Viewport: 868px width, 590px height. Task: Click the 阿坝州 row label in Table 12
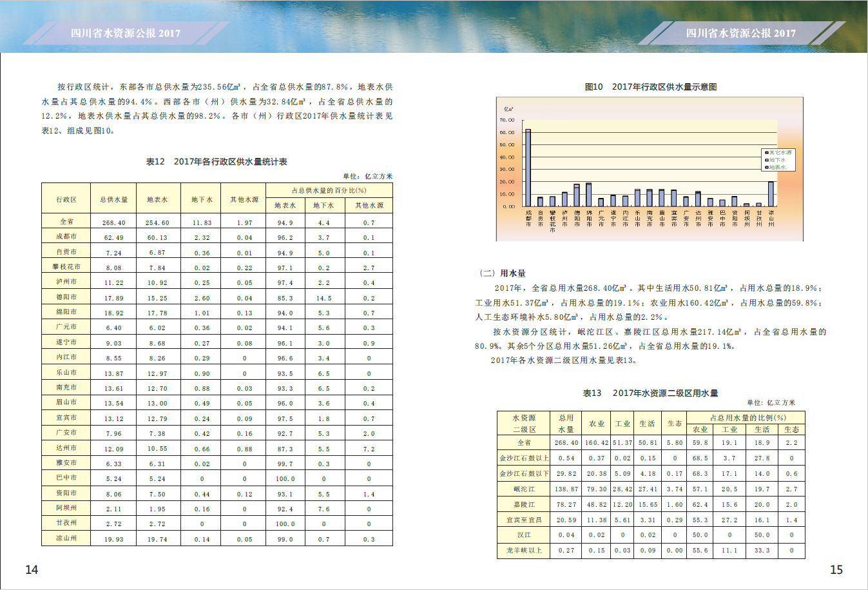(66, 508)
